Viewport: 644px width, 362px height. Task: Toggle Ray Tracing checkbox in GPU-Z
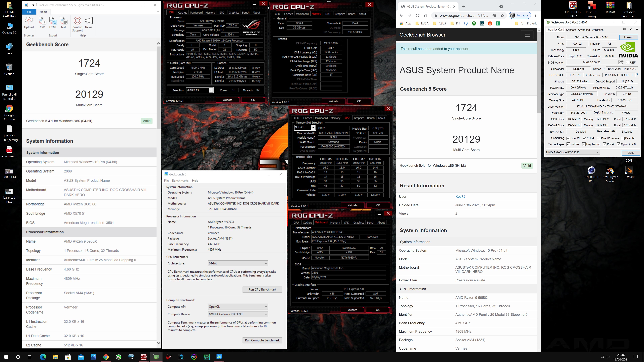tap(584, 144)
